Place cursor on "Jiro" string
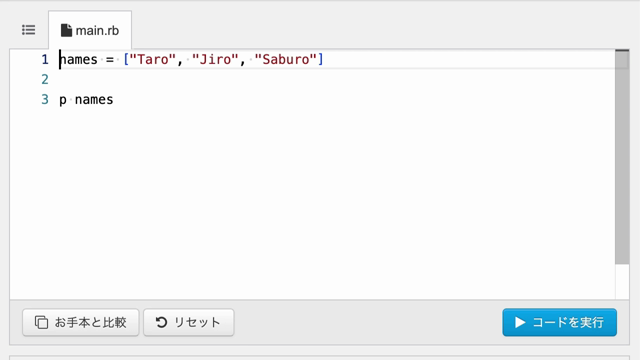The image size is (640, 360). click(215, 60)
